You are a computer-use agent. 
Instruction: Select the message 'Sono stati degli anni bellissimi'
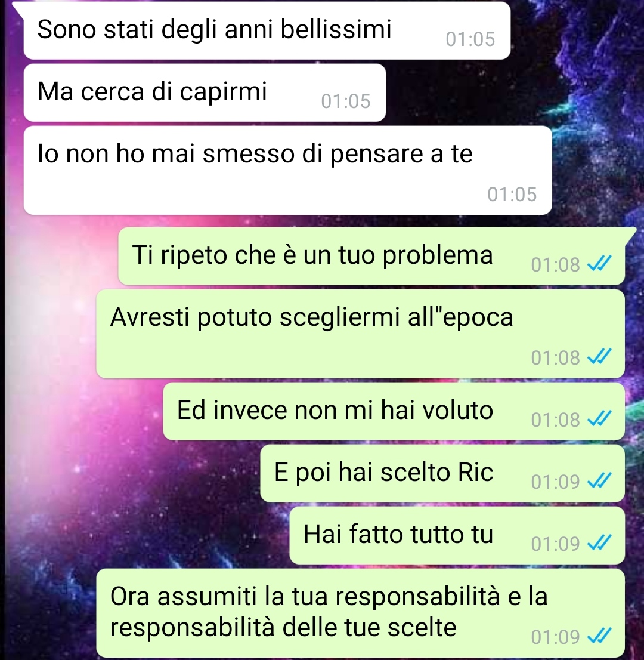(267, 30)
